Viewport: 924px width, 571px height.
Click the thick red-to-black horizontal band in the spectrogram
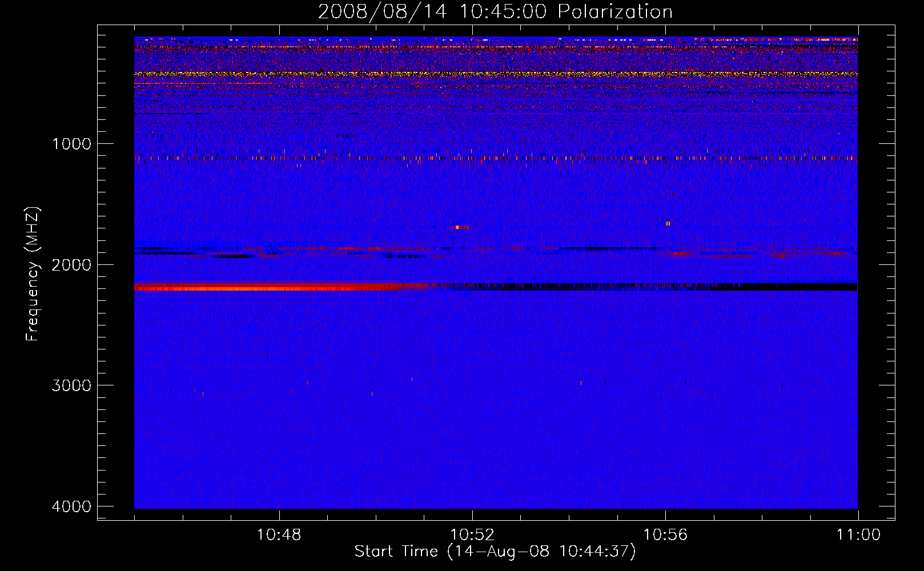(x=496, y=287)
